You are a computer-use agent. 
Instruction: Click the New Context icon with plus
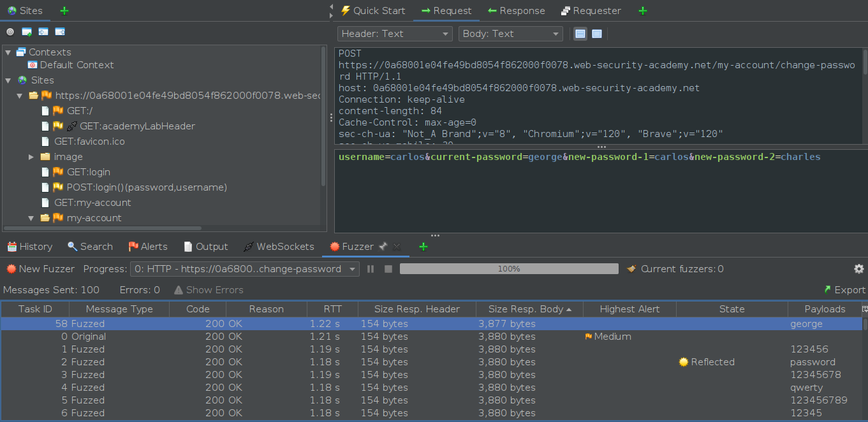27,32
